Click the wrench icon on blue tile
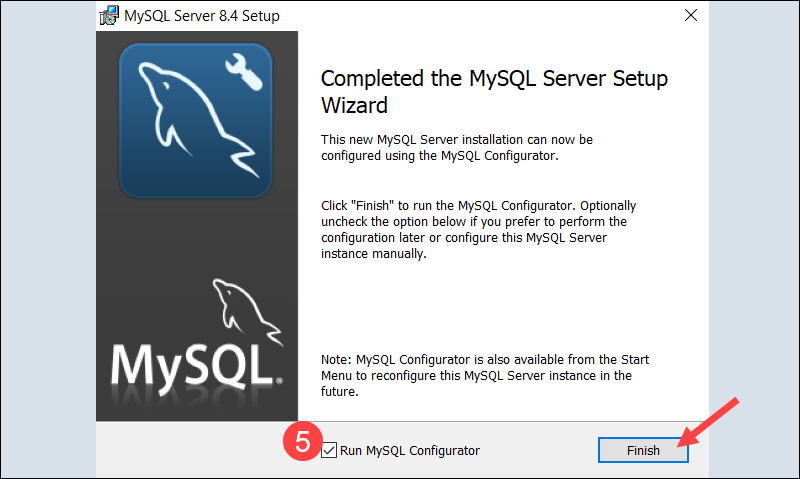This screenshot has width=800, height=479. coord(248,73)
